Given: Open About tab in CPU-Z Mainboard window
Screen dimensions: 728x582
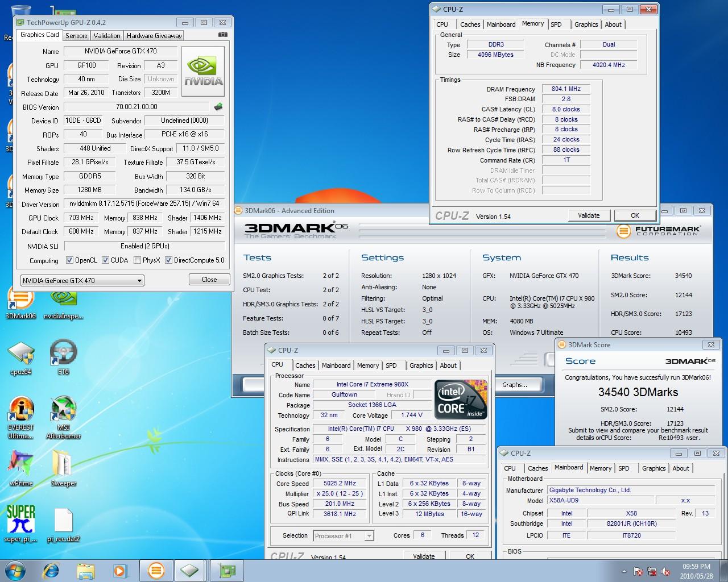Looking at the screenshot, I should click(x=681, y=468).
